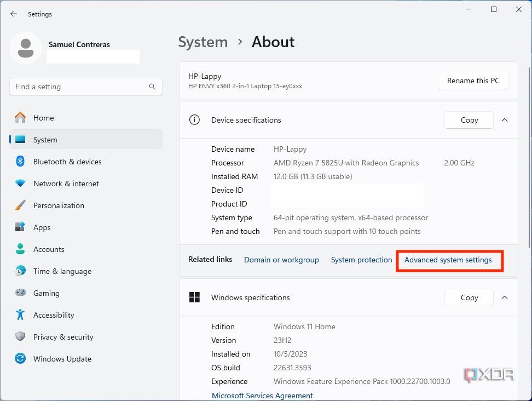532x401 pixels.
Task: Close the Settings window
Action: [x=519, y=9]
